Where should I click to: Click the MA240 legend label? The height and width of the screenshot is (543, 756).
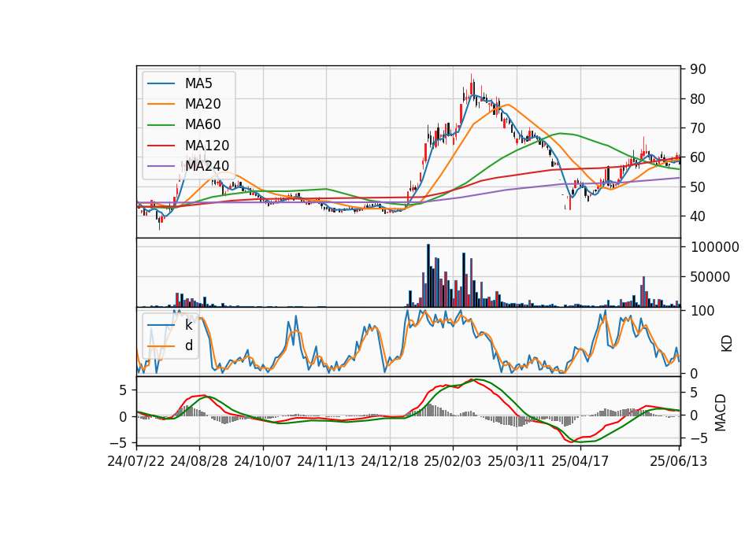click(x=207, y=166)
